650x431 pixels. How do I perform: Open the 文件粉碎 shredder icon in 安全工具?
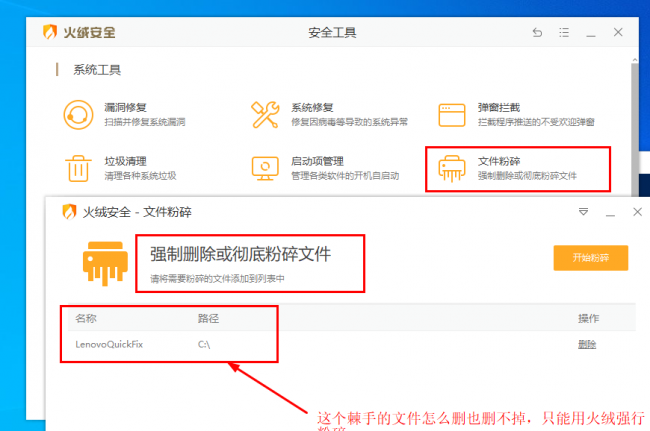point(452,168)
